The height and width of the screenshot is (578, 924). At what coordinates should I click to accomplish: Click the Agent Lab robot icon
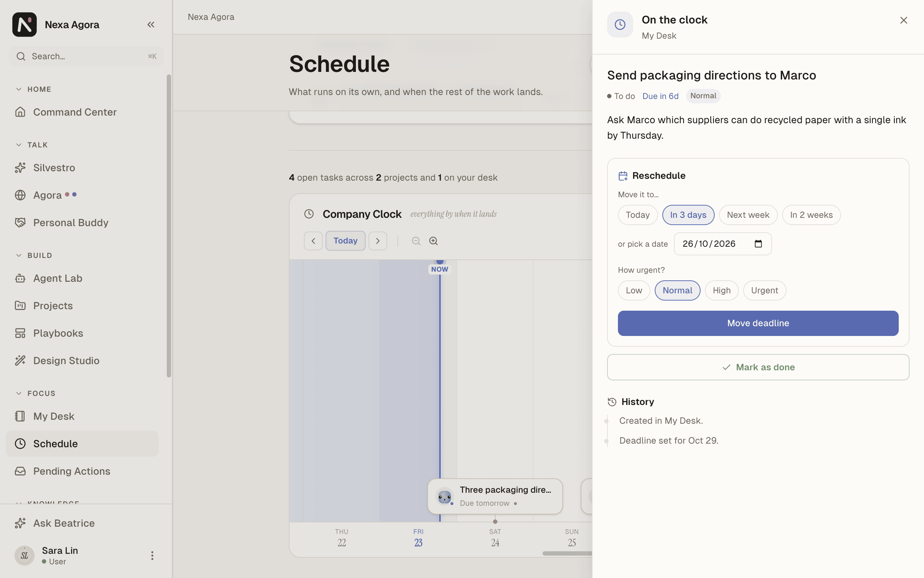pyautogui.click(x=20, y=278)
